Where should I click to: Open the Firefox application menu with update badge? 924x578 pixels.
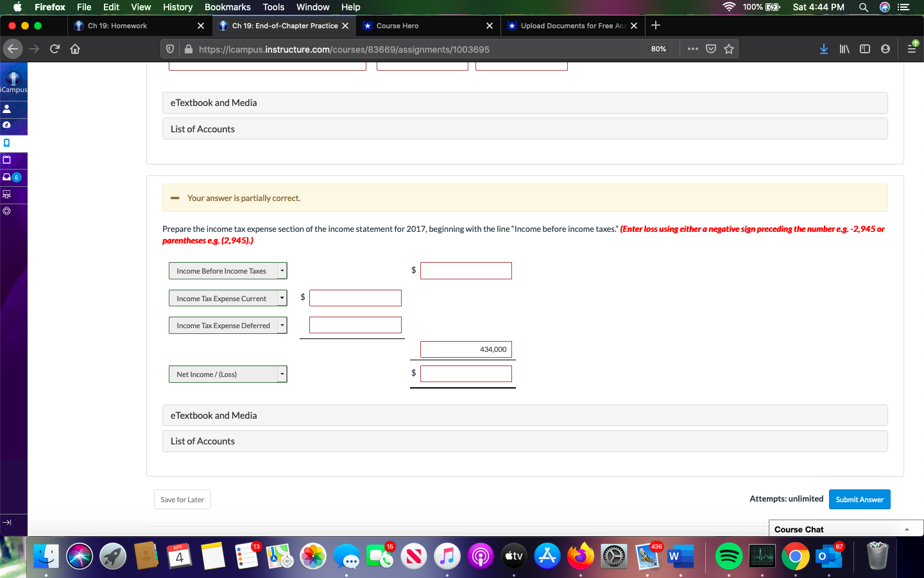912,48
